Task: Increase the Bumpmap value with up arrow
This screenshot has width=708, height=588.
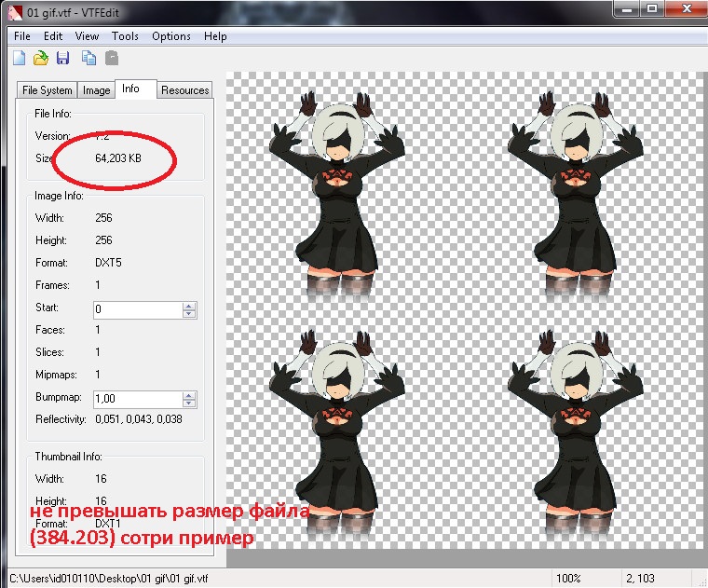Action: 189,395
